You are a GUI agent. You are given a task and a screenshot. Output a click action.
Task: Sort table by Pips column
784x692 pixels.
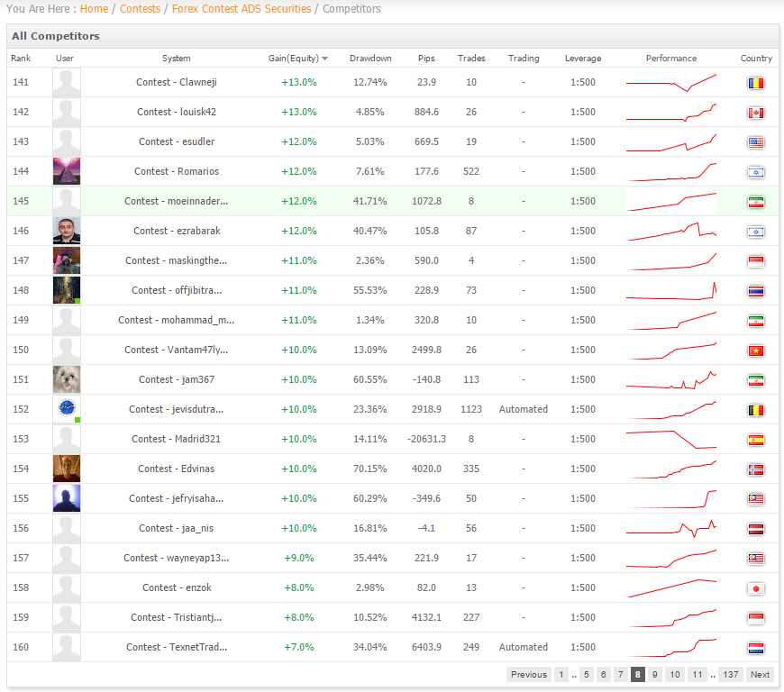point(426,58)
